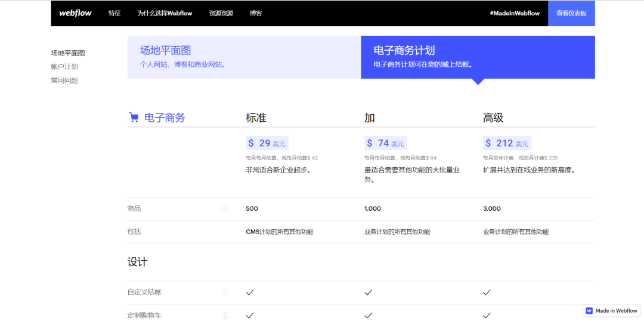Click 扩展并达到在线业务的新高度。 description
Image resolution: width=644 pixels, height=320 pixels.
click(x=528, y=170)
